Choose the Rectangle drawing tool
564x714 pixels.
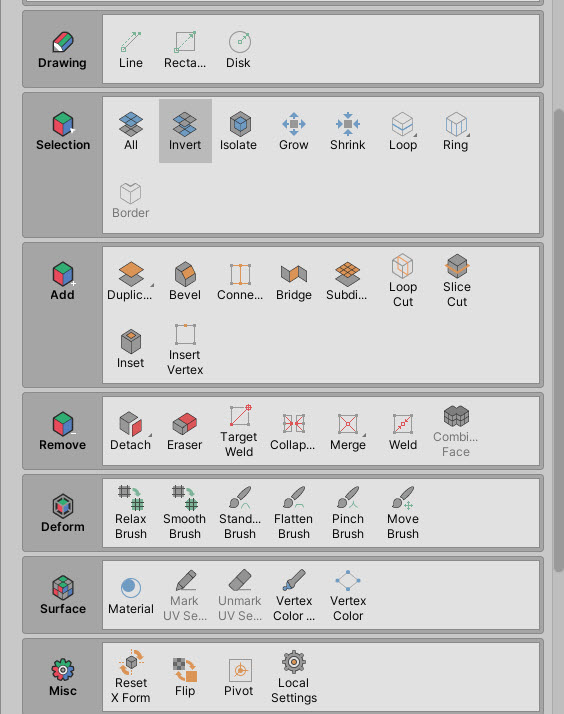tap(185, 50)
